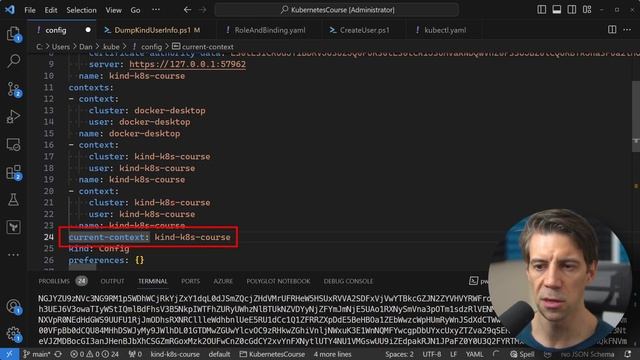This screenshot has width=640, height=360.
Task: Open the Explorer view in activity bar
Action: point(13,33)
